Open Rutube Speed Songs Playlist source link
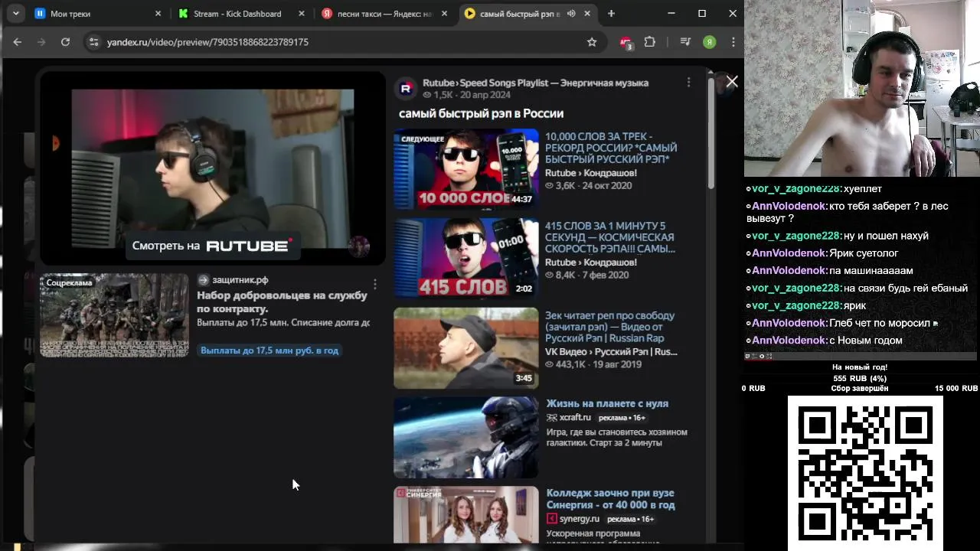This screenshot has width=980, height=551. (535, 83)
